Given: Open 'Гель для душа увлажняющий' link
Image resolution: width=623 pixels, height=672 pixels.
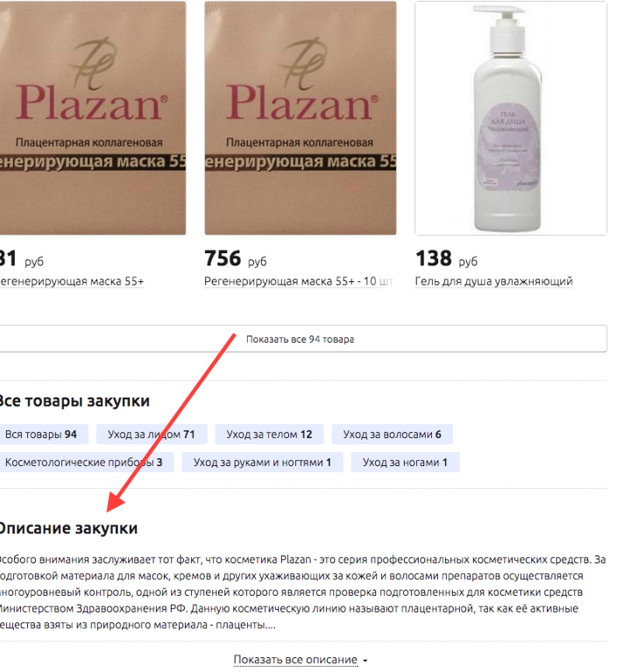Looking at the screenshot, I should (494, 282).
